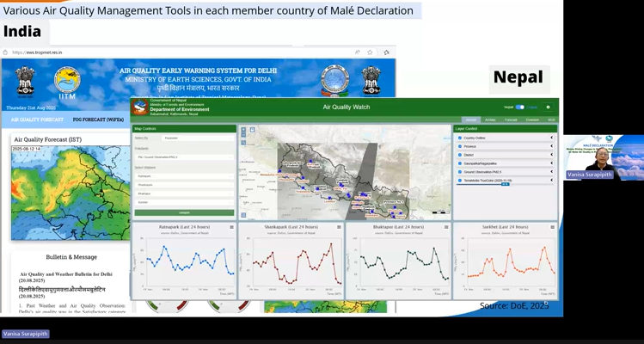Open the Select By parameter dropdown
644x344 pixels.
coord(198,138)
